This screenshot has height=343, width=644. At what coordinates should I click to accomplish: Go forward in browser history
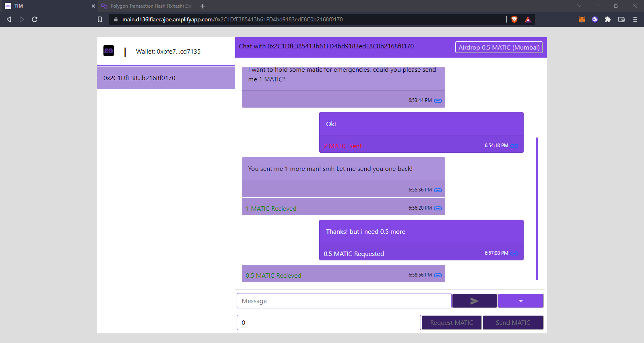click(x=22, y=19)
